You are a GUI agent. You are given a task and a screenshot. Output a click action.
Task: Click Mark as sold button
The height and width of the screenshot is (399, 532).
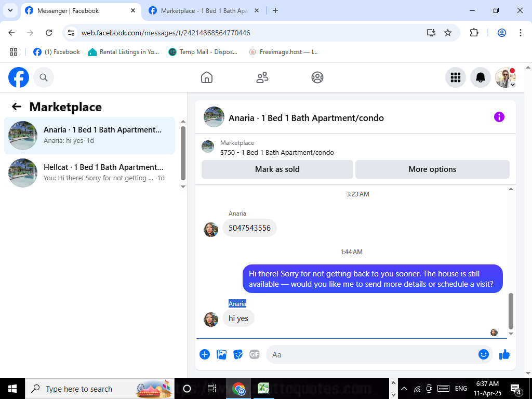[277, 169]
